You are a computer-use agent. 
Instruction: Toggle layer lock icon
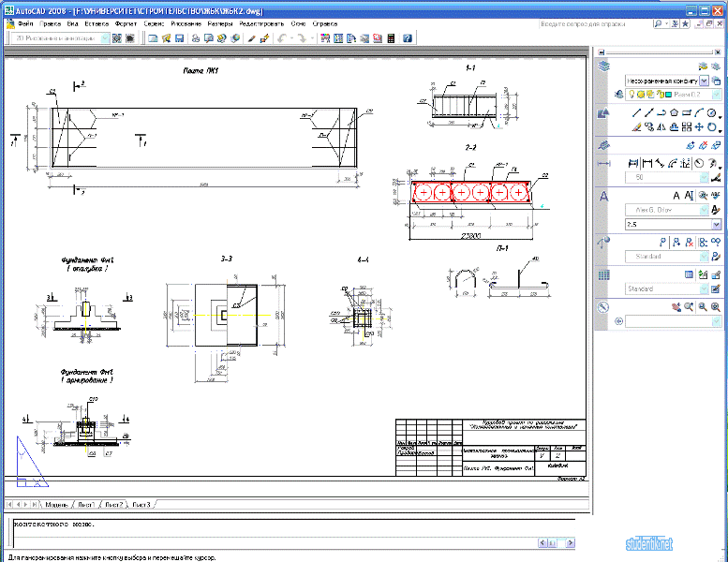click(x=660, y=95)
